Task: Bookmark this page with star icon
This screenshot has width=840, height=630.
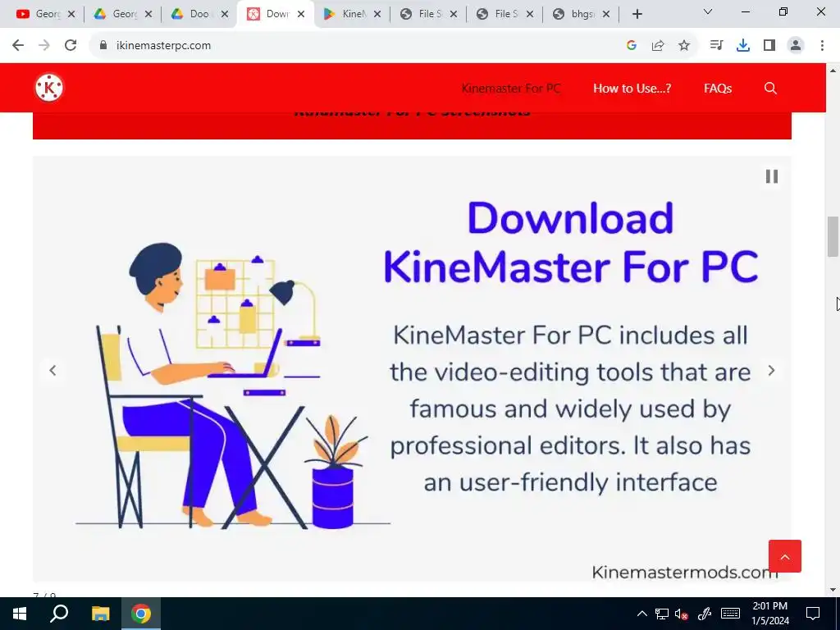Action: [x=684, y=46]
